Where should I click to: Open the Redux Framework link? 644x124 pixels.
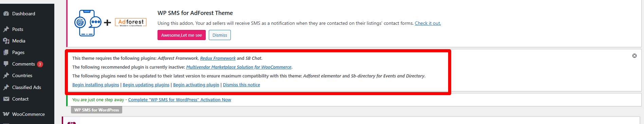[218, 58]
